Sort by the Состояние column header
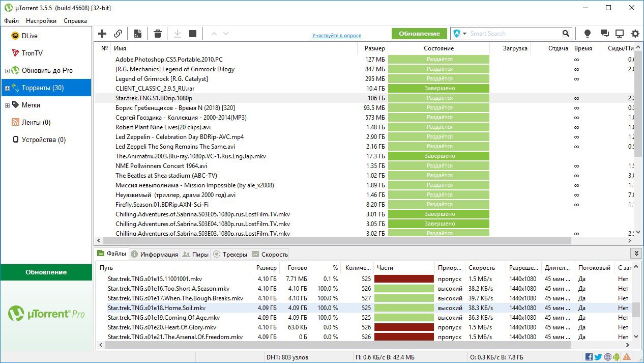 click(438, 48)
